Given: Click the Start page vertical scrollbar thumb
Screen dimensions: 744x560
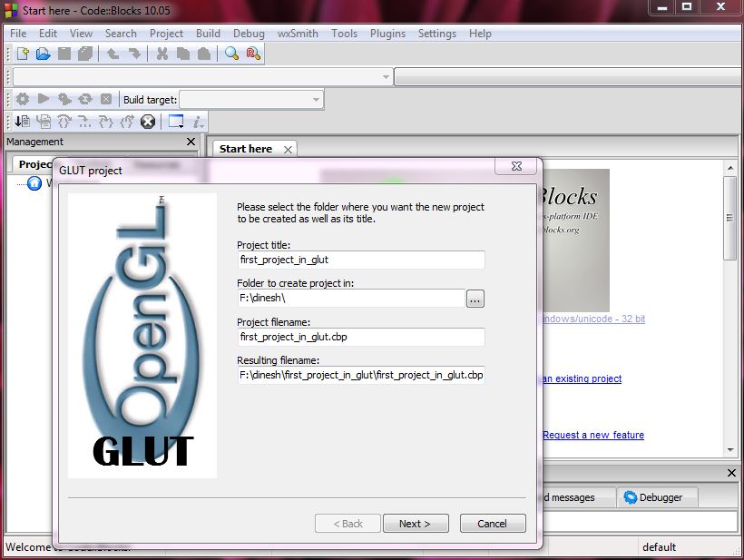Looking at the screenshot, I should click(729, 218).
